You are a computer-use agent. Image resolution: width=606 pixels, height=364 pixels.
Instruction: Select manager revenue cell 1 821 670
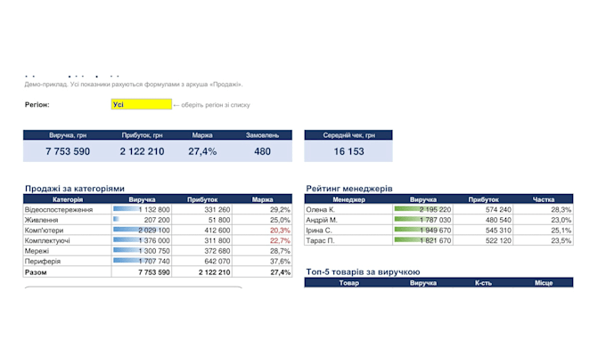(x=422, y=240)
